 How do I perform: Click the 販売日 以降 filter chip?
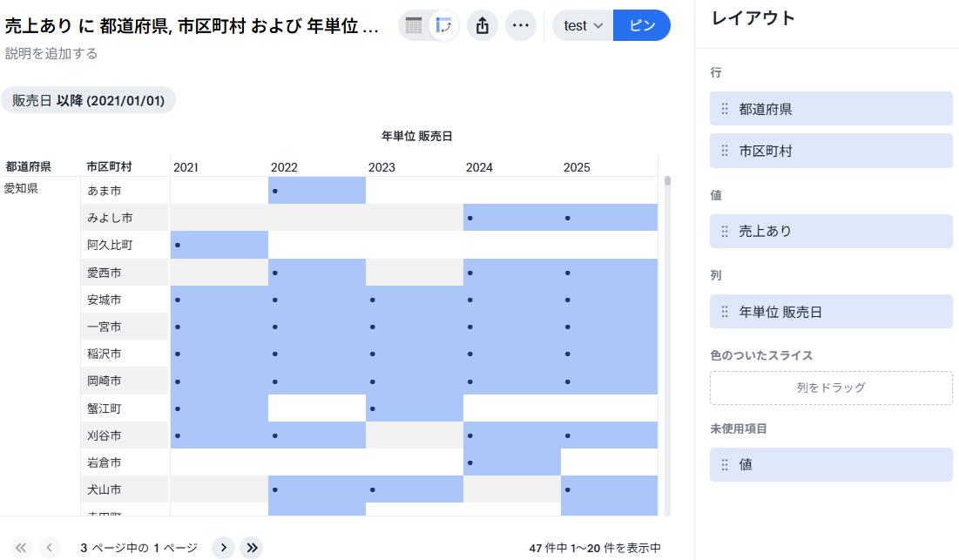(x=88, y=100)
